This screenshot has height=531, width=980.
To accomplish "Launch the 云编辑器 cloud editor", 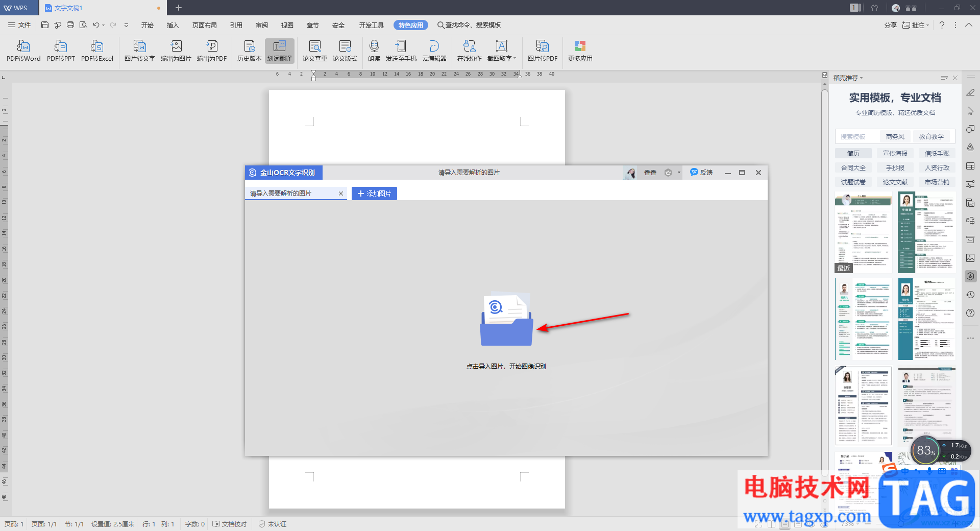I will (434, 51).
